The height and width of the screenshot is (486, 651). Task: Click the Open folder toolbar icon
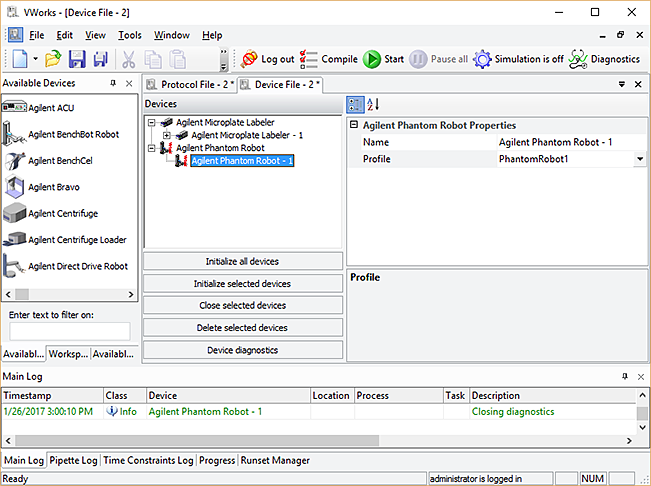tap(53, 59)
